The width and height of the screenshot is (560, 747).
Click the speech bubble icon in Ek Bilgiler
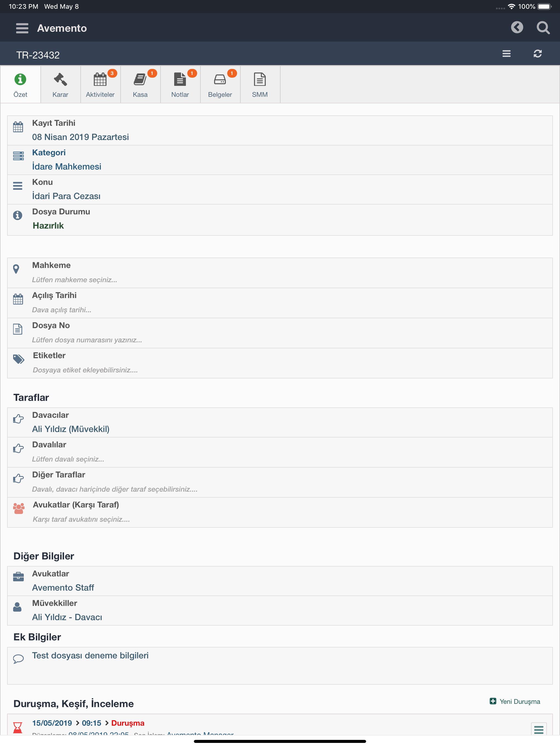pyautogui.click(x=18, y=658)
